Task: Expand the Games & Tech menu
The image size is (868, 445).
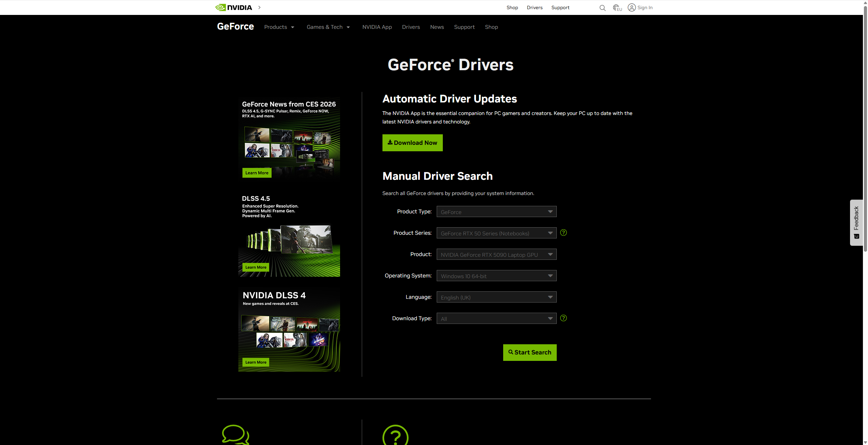Action: 328,27
